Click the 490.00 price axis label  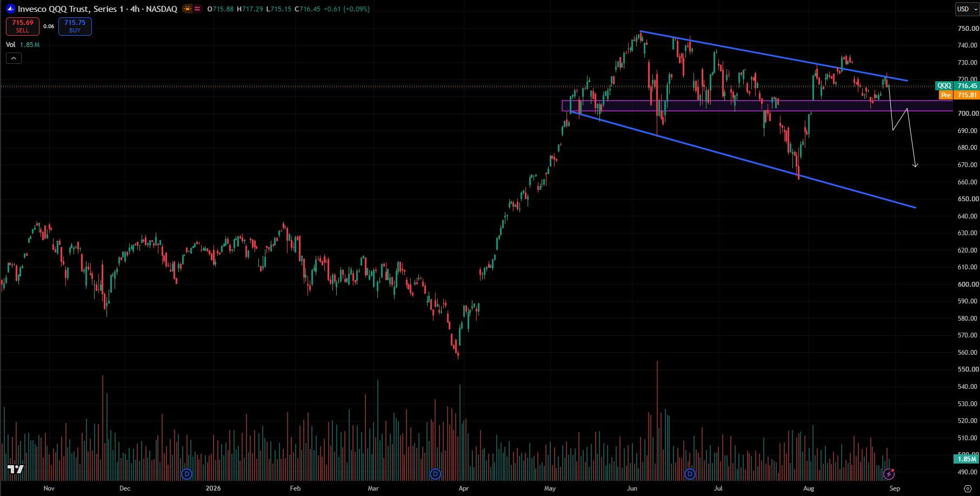coord(968,472)
